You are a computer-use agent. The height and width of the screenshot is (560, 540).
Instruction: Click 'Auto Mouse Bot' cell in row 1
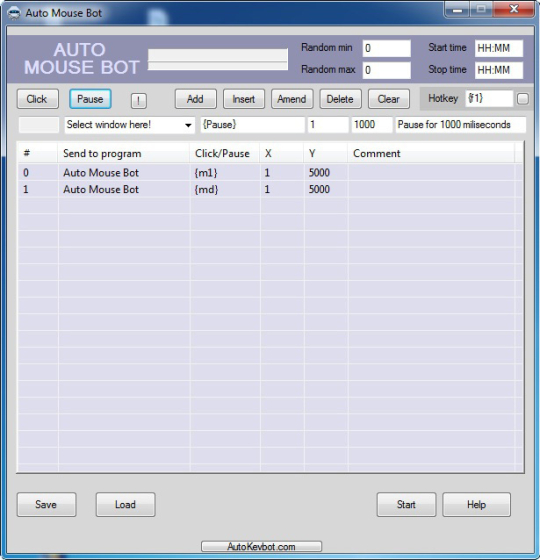(101, 189)
